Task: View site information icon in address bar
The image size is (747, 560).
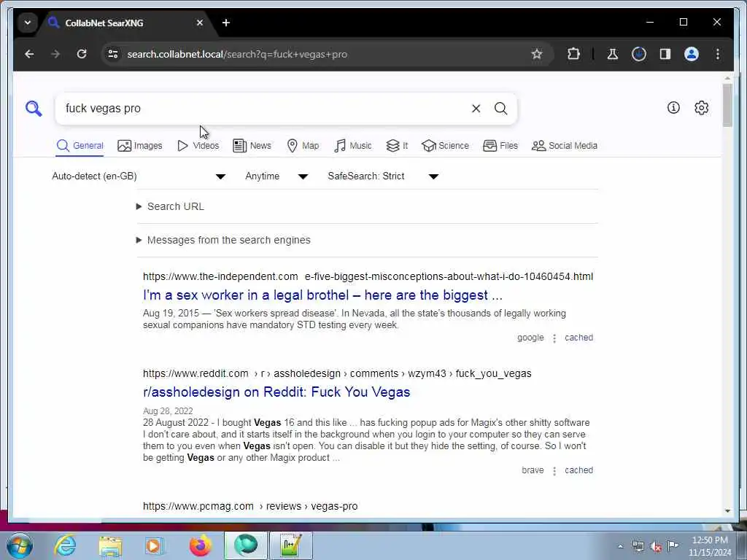Action: (x=113, y=54)
